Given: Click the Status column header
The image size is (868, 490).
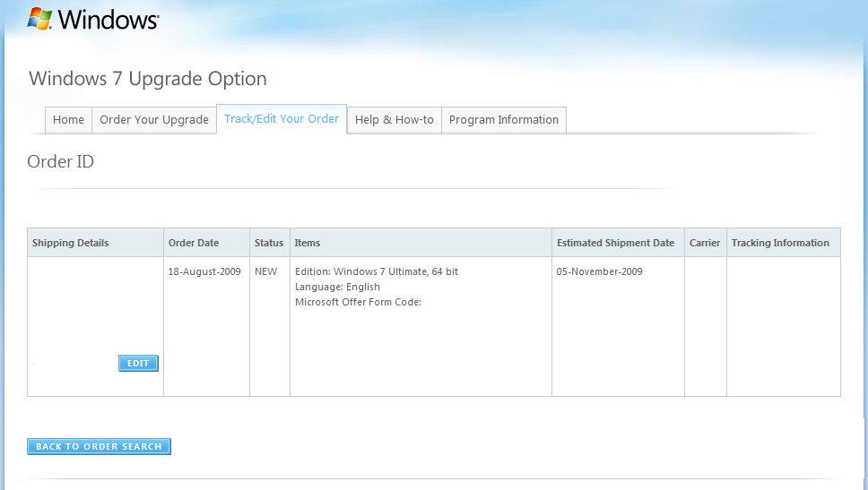Looking at the screenshot, I should point(269,243).
